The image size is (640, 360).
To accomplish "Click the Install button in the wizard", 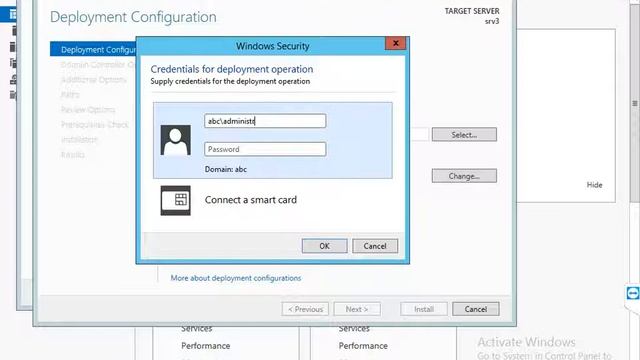I will (x=424, y=309).
